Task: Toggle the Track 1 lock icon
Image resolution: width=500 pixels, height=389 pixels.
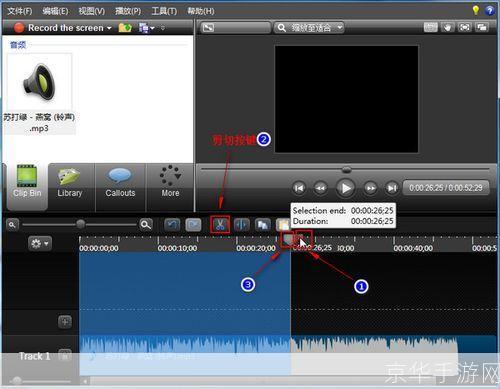Action: tap(65, 355)
